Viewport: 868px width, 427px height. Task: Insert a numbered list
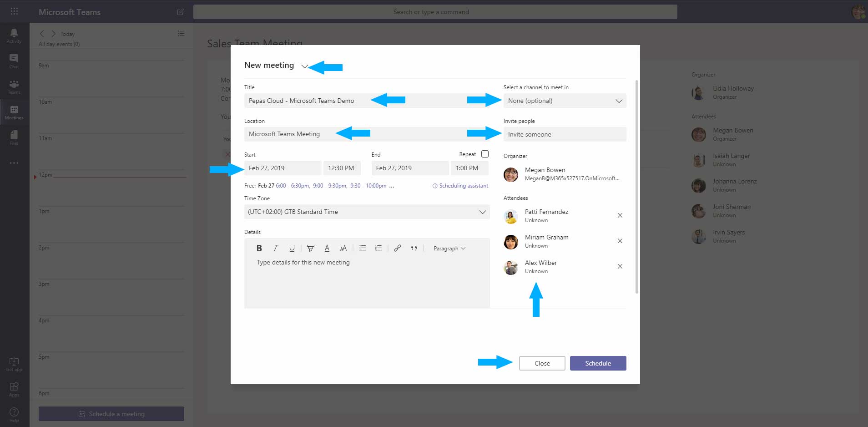[x=378, y=248]
